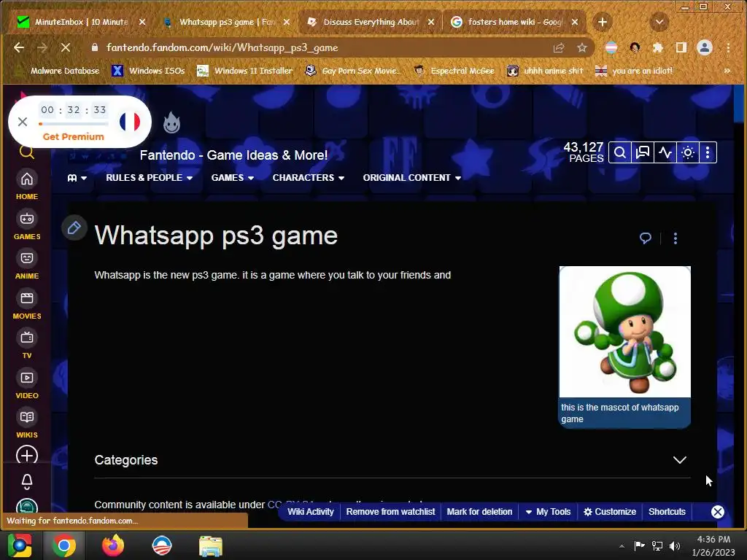Click the VPN time progress bar
Image resolution: width=747 pixels, height=560 pixels.
click(74, 124)
